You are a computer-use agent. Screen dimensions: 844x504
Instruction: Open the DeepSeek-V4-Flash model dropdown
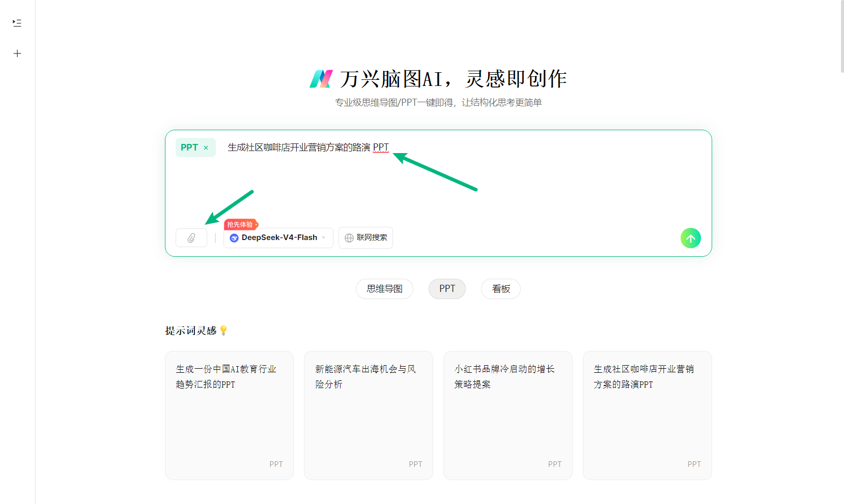pos(278,238)
